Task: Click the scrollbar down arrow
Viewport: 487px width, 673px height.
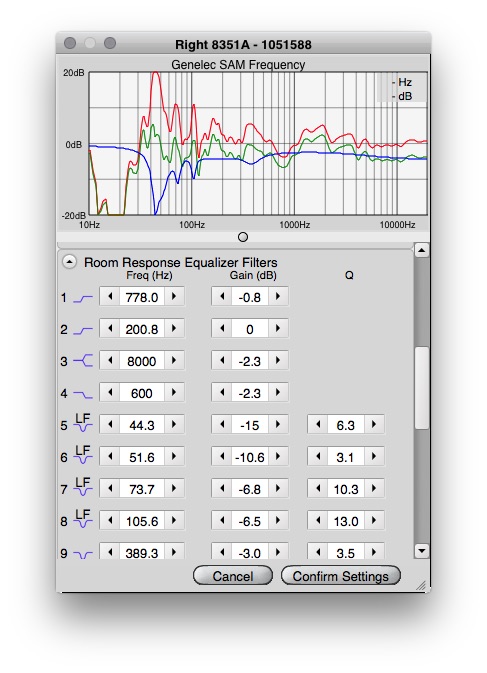Action: click(422, 551)
